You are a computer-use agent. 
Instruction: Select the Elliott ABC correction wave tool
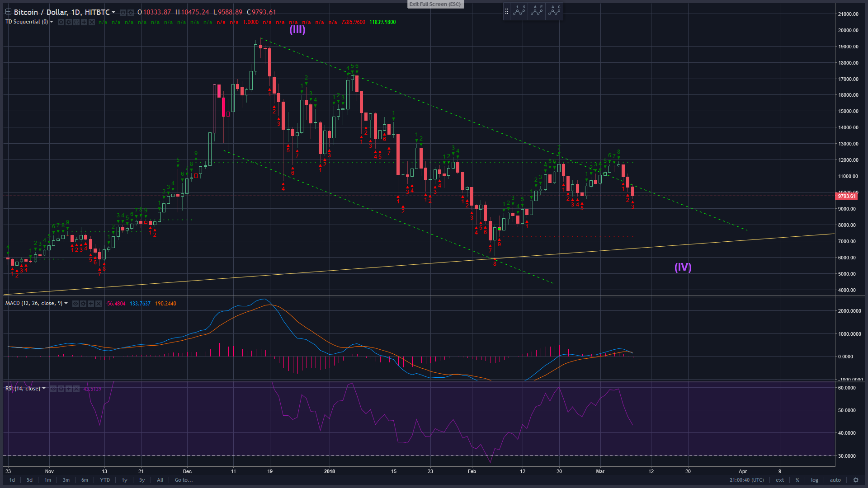pyautogui.click(x=554, y=11)
